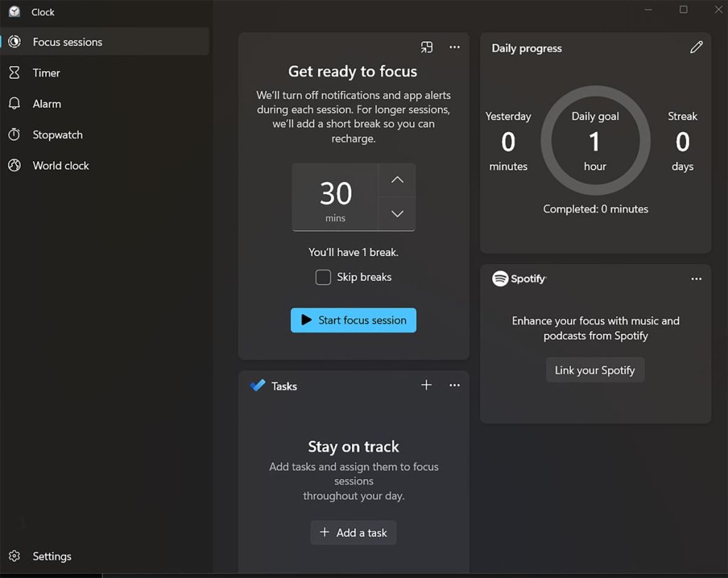The height and width of the screenshot is (578, 728).
Task: Open more options on focus card
Action: [455, 47]
